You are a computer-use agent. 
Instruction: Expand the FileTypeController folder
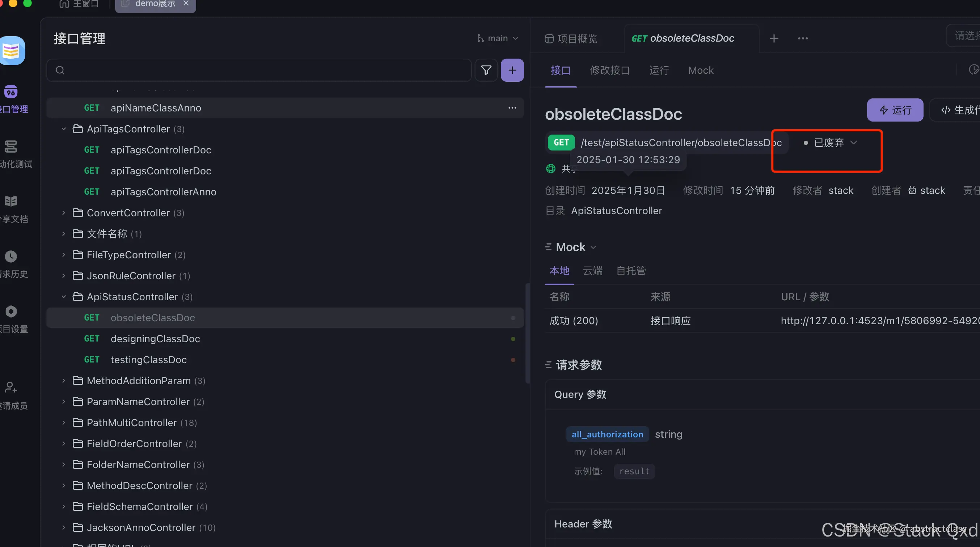point(64,255)
